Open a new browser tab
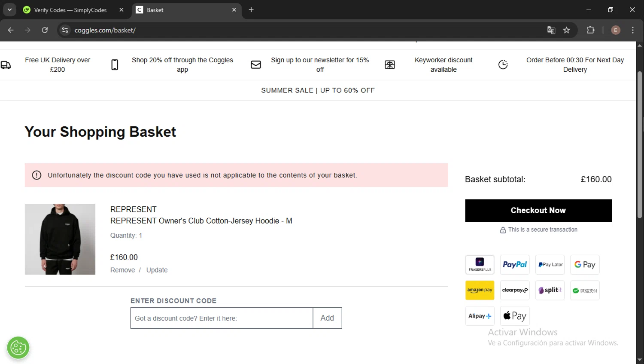This screenshot has height=364, width=644. coord(251,9)
